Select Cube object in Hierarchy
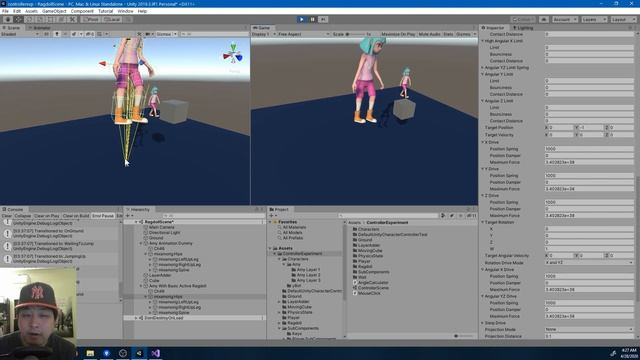 click(154, 280)
